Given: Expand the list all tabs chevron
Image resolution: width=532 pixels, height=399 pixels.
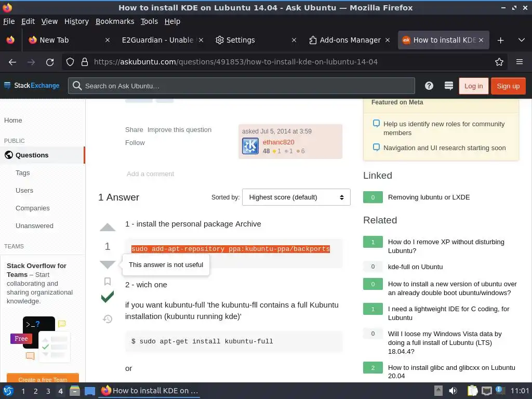Looking at the screenshot, I should tap(522, 40).
